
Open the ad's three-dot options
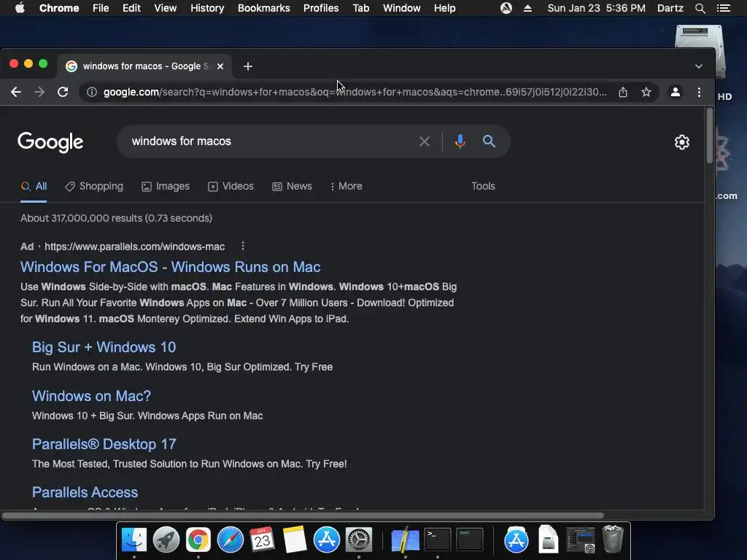point(242,246)
